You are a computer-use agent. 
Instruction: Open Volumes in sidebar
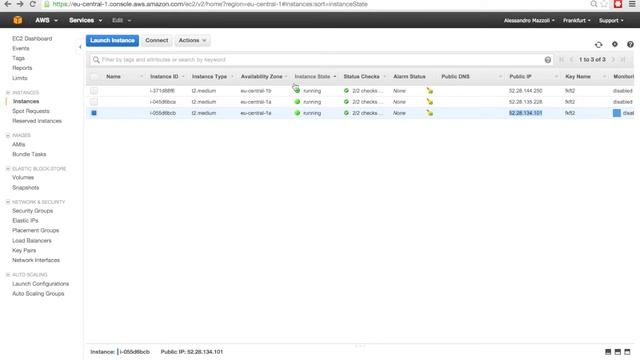point(23,178)
